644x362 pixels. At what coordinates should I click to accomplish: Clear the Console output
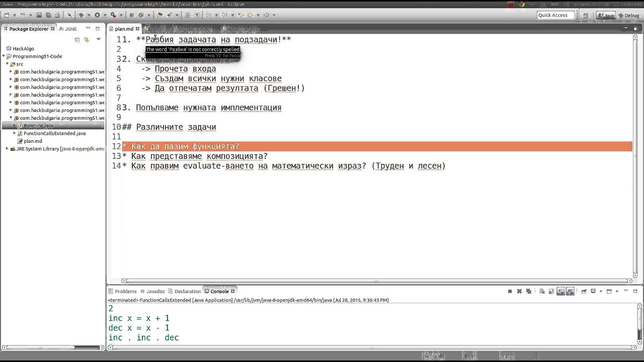(542, 291)
